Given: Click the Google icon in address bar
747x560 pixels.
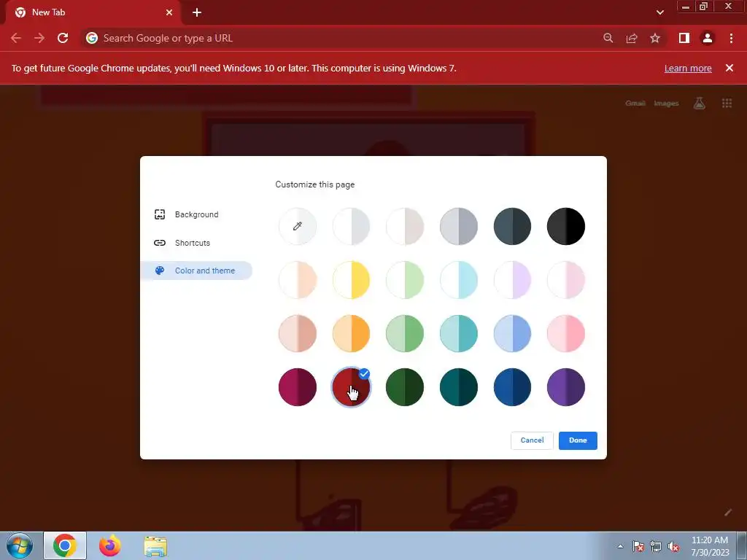Looking at the screenshot, I should tap(92, 38).
